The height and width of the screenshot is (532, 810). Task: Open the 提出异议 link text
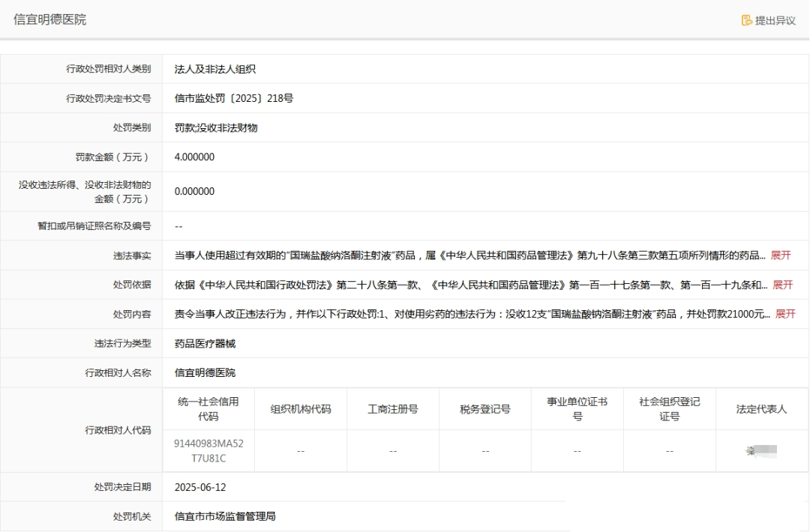(x=775, y=20)
